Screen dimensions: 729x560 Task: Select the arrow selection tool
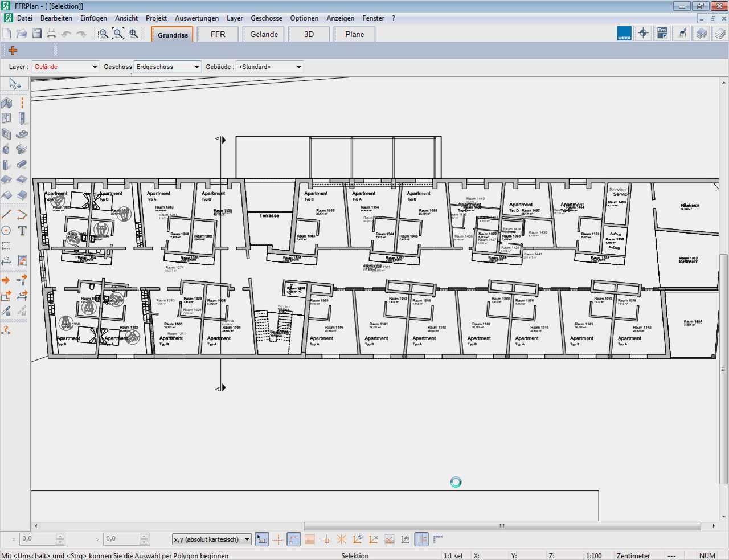pos(15,84)
